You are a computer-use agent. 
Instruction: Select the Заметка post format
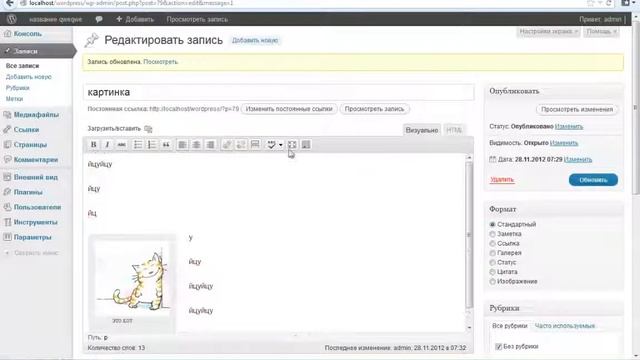(493, 234)
